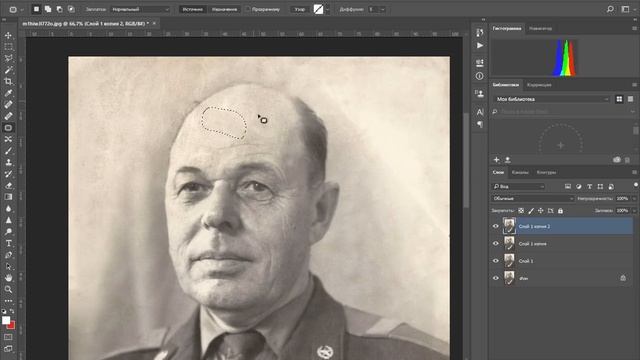Image resolution: width=640 pixels, height=360 pixels.
Task: Enable New selection mode in options bar
Action: coord(36,9)
